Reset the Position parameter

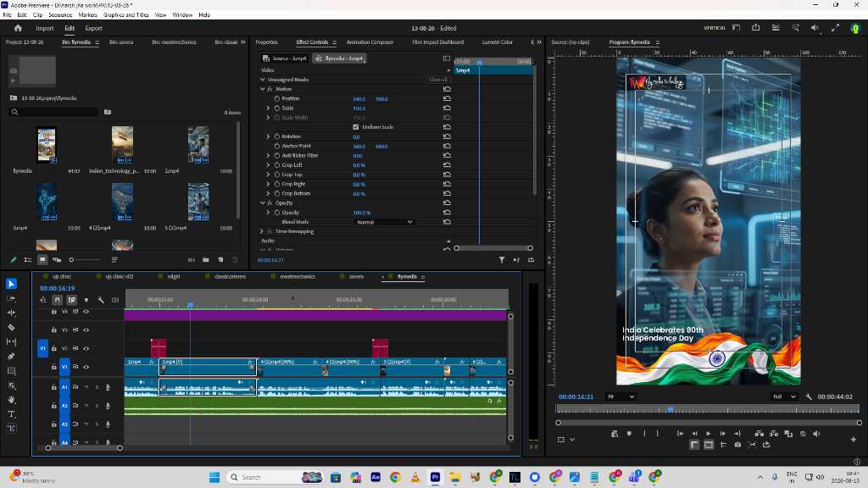tap(447, 98)
